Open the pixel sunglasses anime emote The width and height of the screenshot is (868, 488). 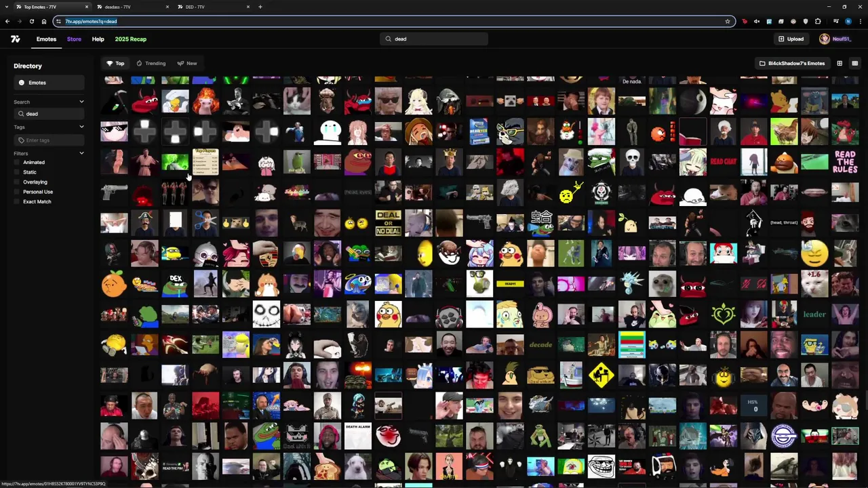tap(114, 131)
